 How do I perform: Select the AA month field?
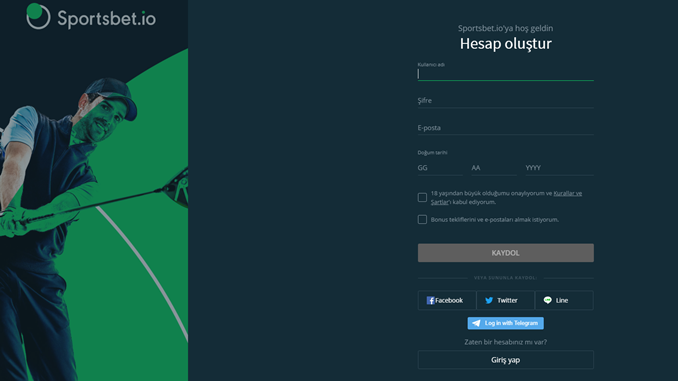point(494,168)
